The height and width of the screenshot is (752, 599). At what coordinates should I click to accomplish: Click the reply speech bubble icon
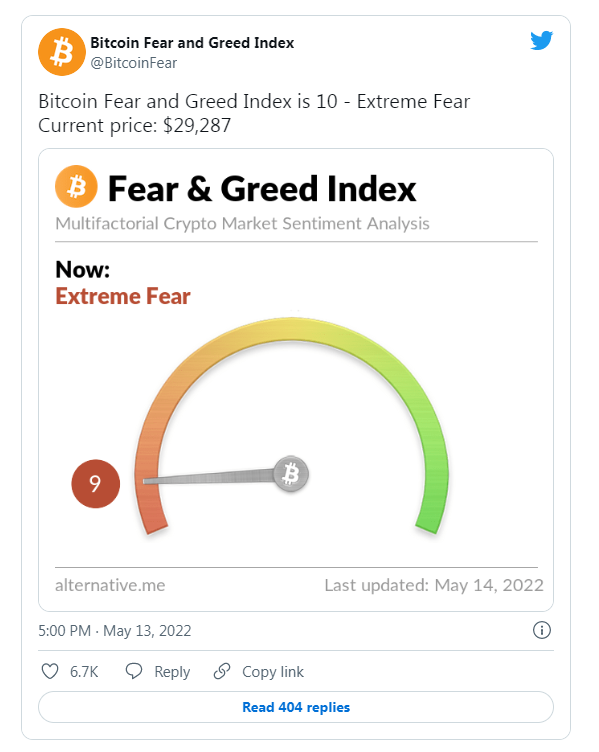[134, 671]
